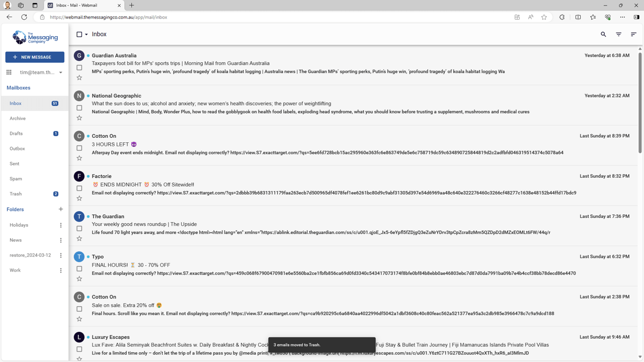Open the Outbox mailbox
Screen dimensions: 644x362
coord(34,148)
